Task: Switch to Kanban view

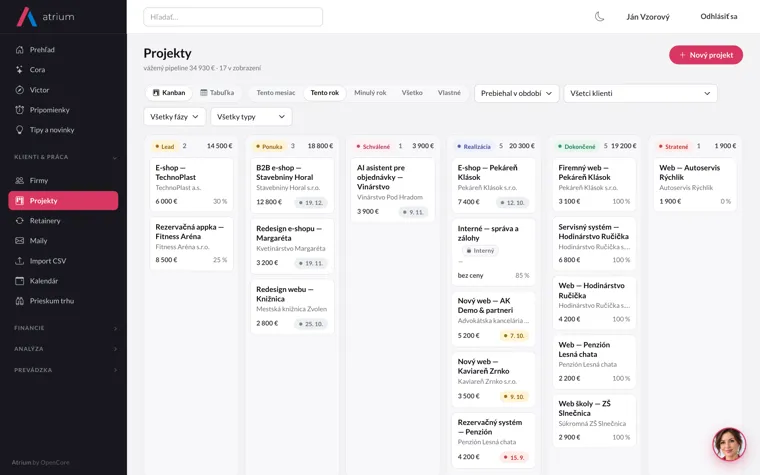Action: (169, 93)
